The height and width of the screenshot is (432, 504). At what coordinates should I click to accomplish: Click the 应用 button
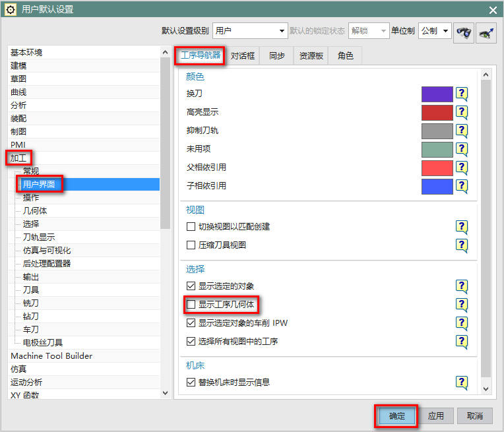(x=435, y=416)
